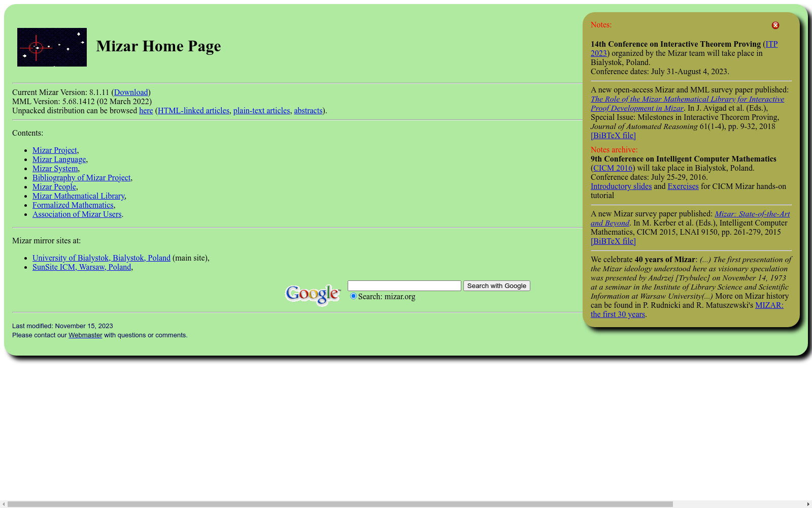
Task: Open 'The Role of the Mizar Mathematical Library' paper
Action: click(687, 99)
